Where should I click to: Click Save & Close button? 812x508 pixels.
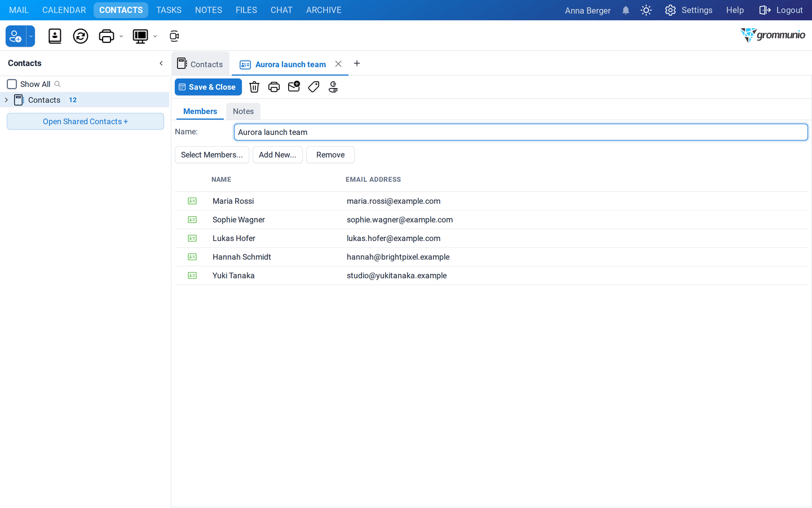coord(208,87)
